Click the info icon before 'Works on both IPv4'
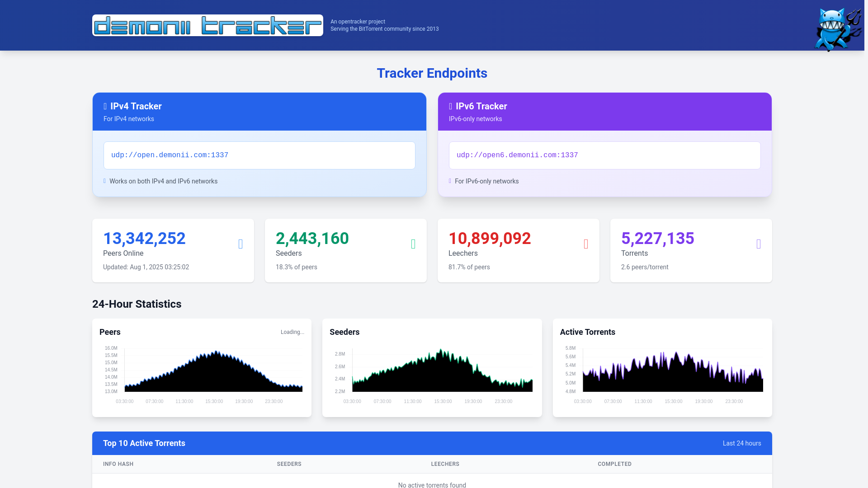The width and height of the screenshot is (868, 488). click(x=104, y=181)
